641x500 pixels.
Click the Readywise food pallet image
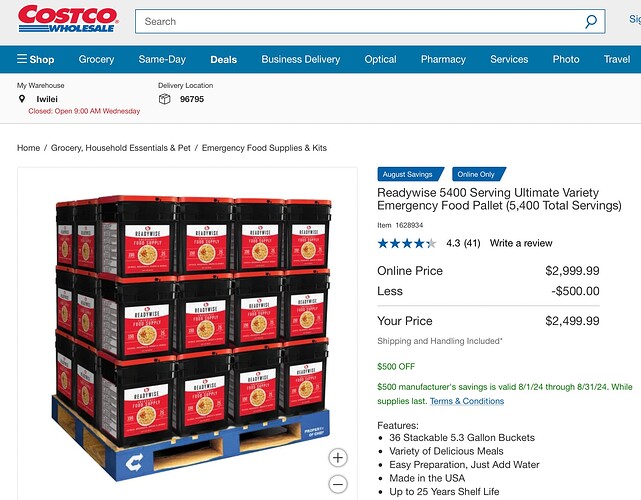[192, 338]
